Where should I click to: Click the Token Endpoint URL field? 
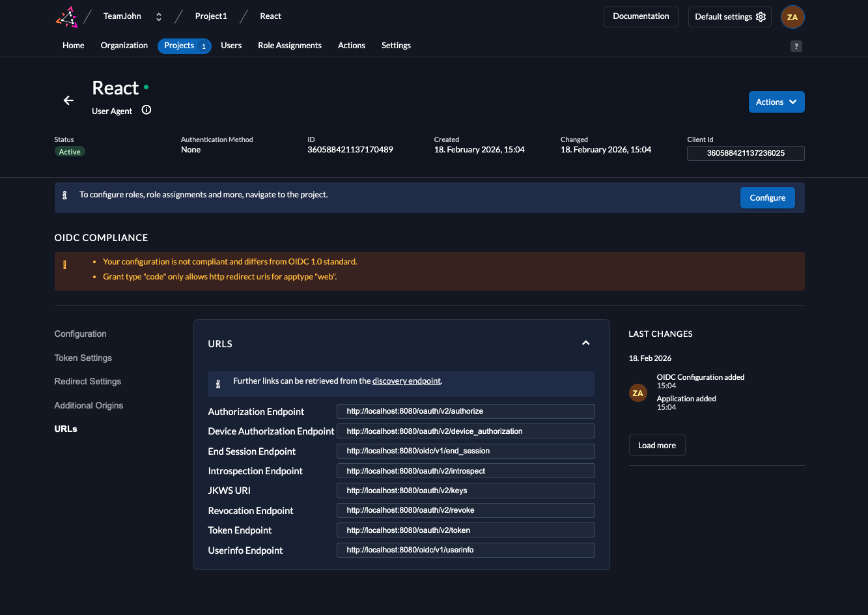[x=465, y=530]
